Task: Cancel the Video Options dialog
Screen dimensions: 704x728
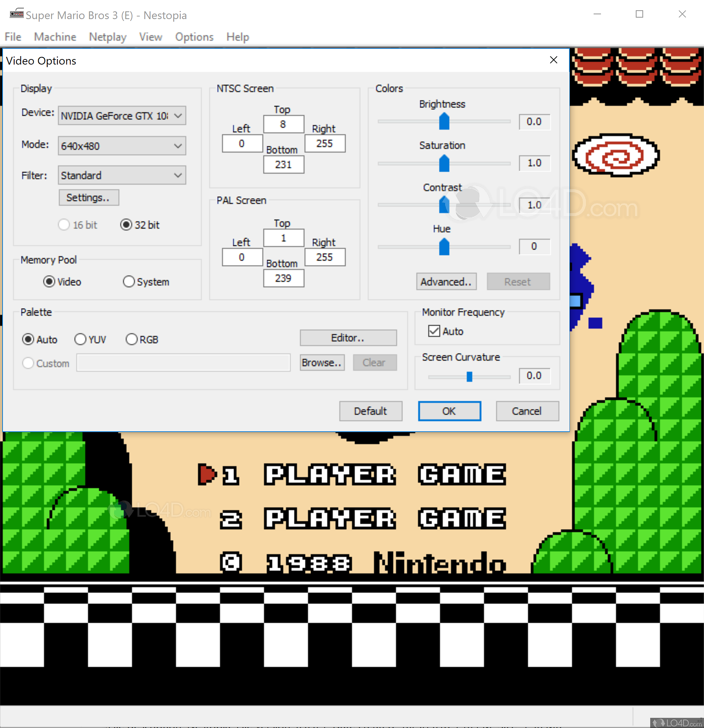Action: (x=527, y=411)
